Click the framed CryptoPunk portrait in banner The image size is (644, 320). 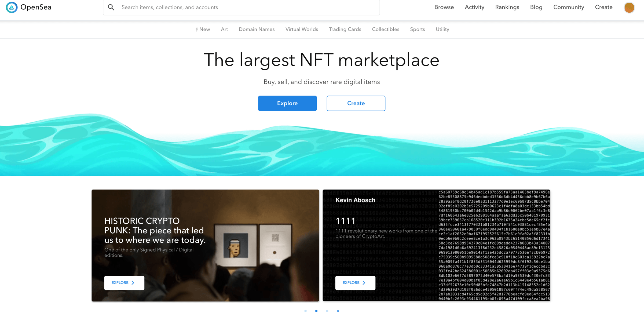(236, 246)
